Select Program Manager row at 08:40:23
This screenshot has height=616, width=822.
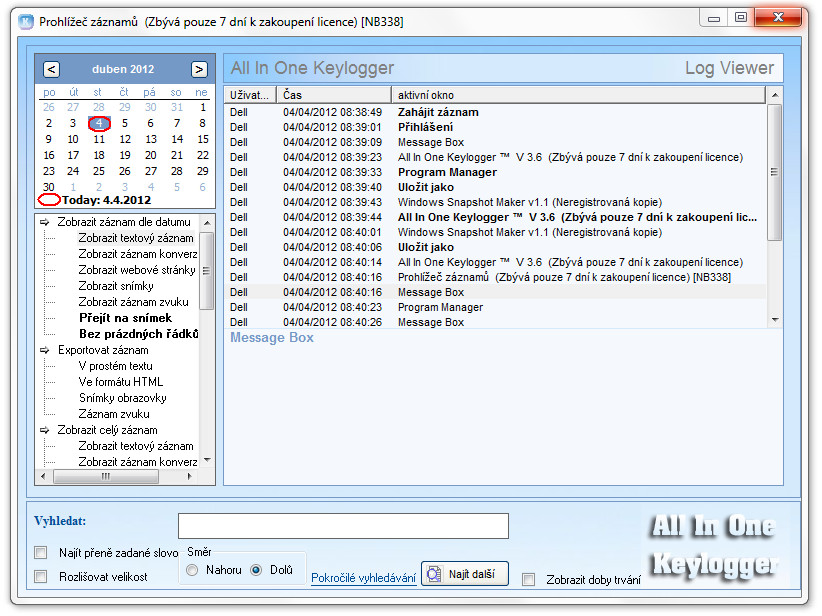click(x=494, y=307)
